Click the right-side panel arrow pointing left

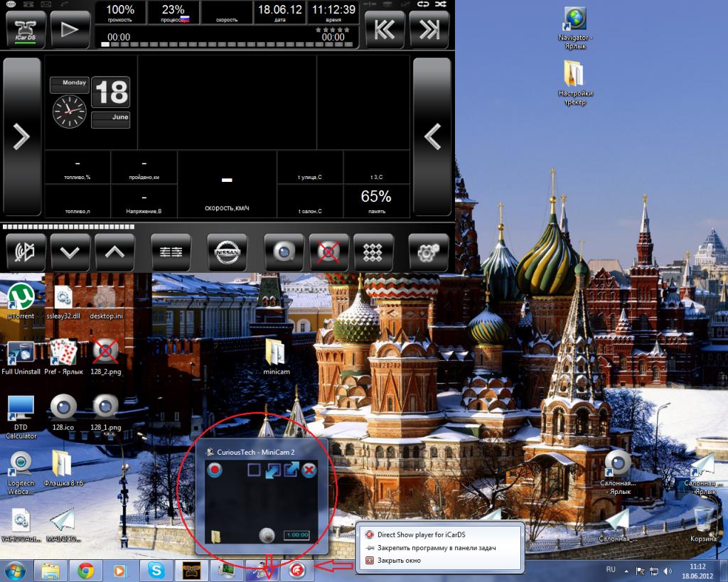[432, 136]
